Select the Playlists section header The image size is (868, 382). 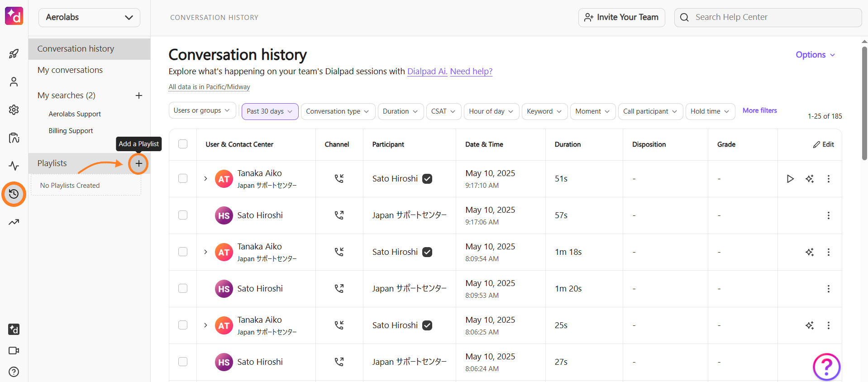coord(52,163)
